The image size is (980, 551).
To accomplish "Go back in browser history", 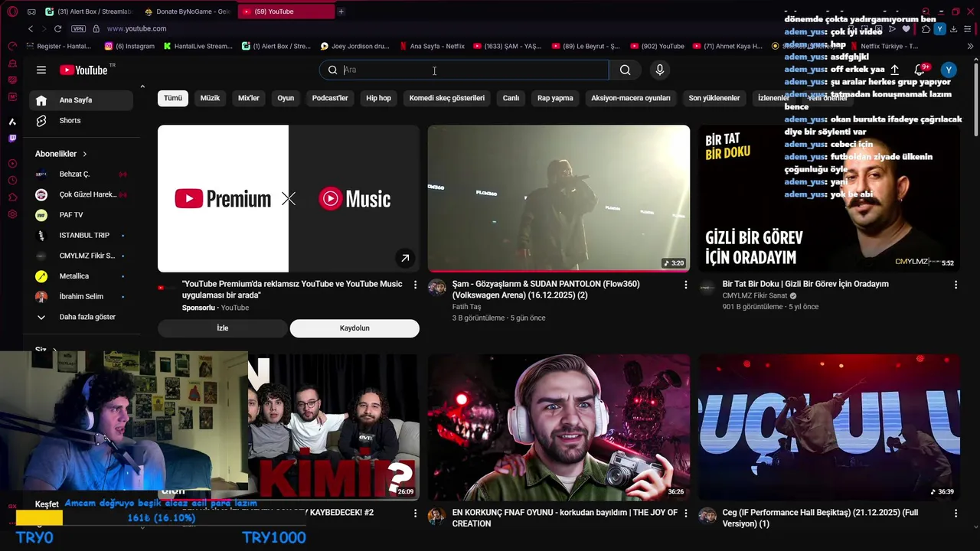I will pyautogui.click(x=31, y=28).
